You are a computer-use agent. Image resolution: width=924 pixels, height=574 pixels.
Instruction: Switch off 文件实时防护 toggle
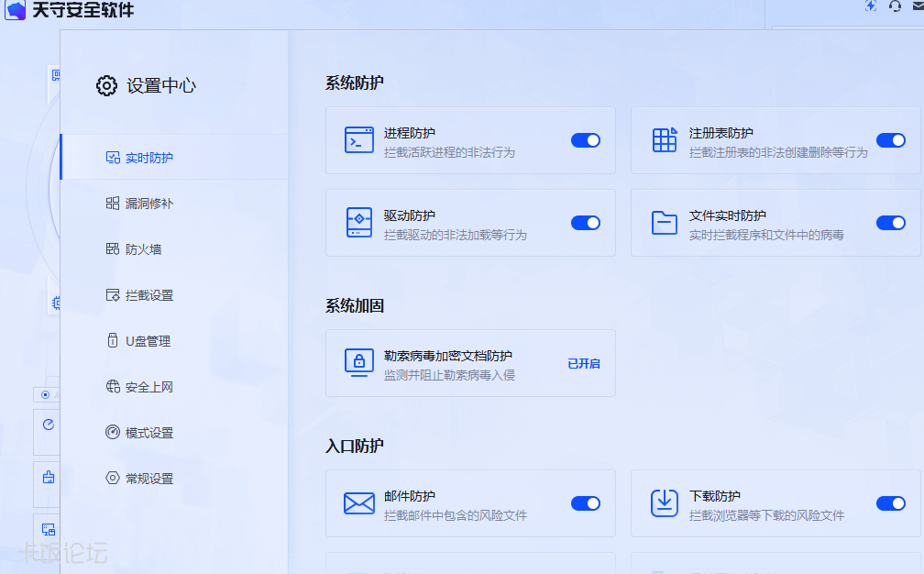[x=890, y=223]
